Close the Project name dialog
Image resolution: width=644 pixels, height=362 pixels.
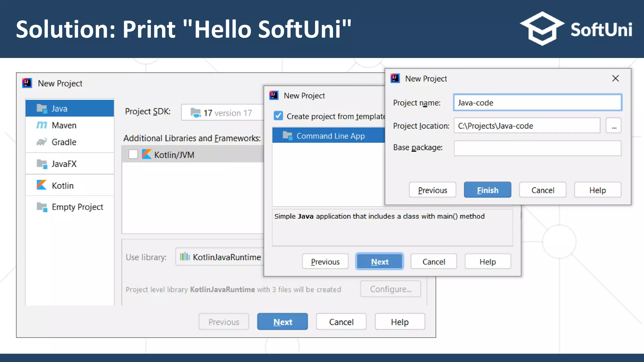[x=616, y=78]
